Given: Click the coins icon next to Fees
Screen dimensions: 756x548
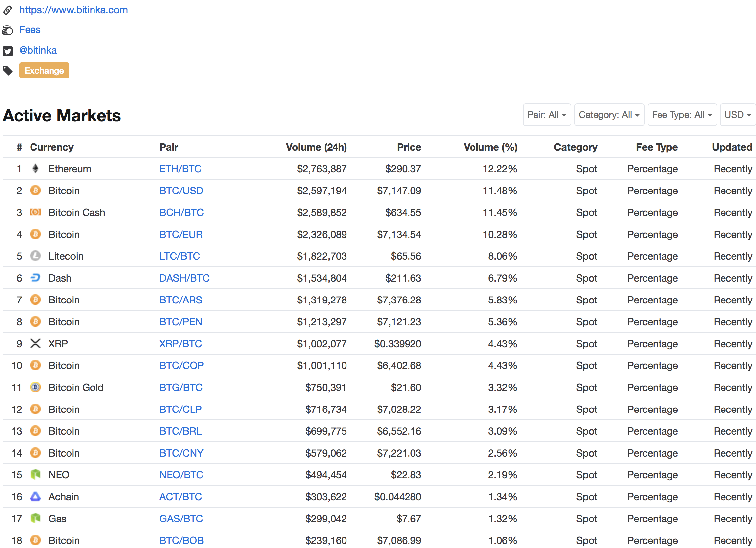Looking at the screenshot, I should [x=8, y=30].
